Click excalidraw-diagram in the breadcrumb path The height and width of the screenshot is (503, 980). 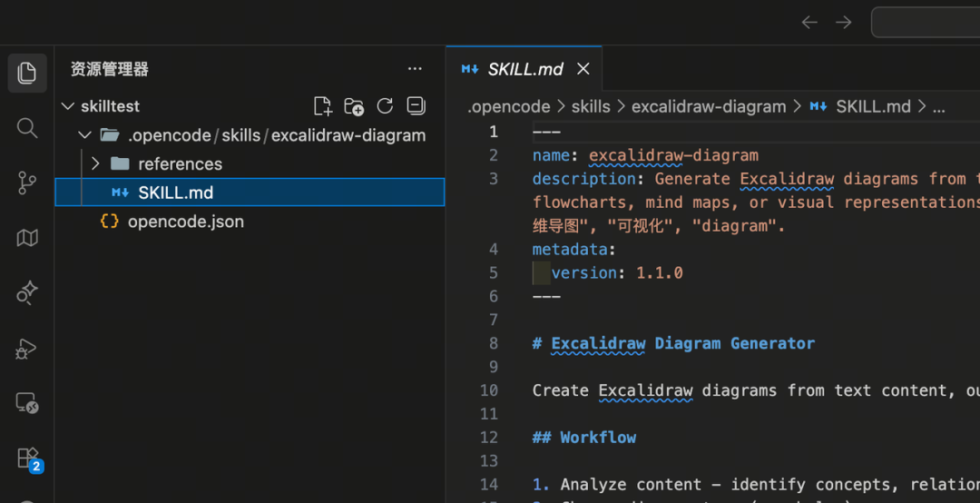pos(709,106)
